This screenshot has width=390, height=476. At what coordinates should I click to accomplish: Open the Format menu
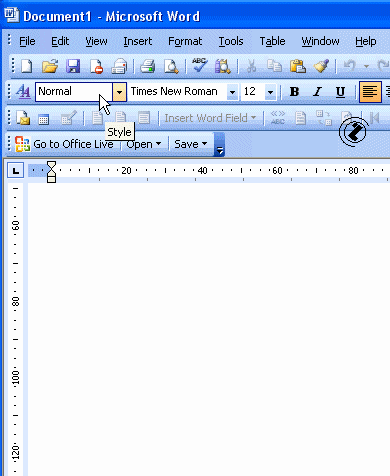[185, 41]
